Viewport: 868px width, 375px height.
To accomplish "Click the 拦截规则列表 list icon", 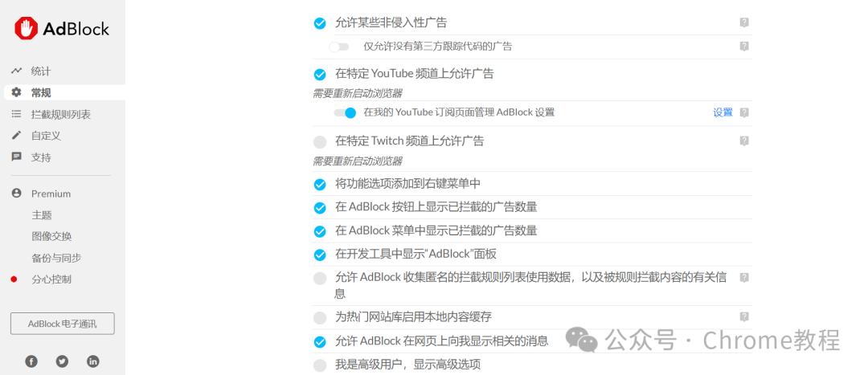I will (x=17, y=114).
